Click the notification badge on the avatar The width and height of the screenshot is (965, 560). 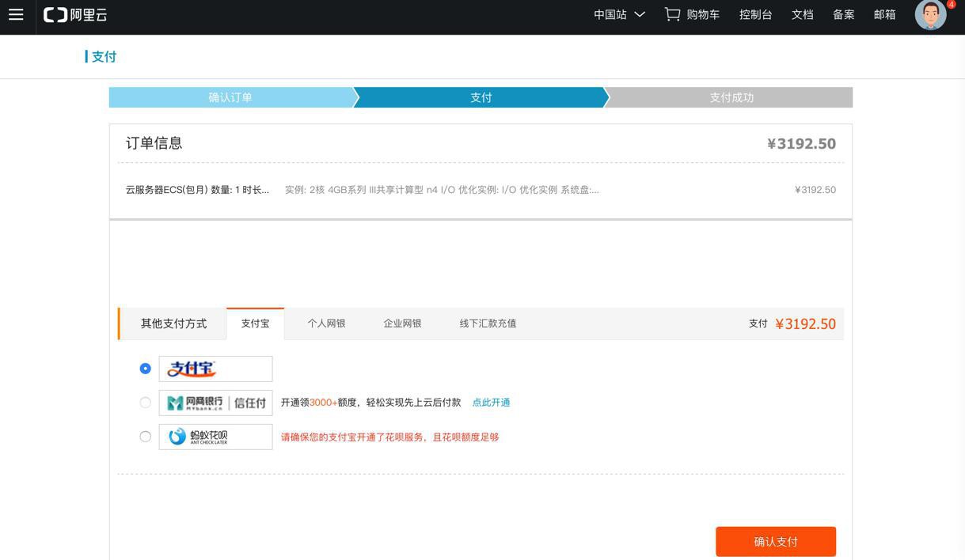(x=952, y=5)
